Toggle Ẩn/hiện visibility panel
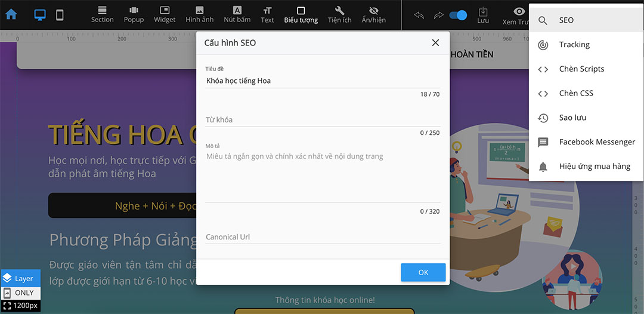The width and height of the screenshot is (644, 314). (x=373, y=15)
